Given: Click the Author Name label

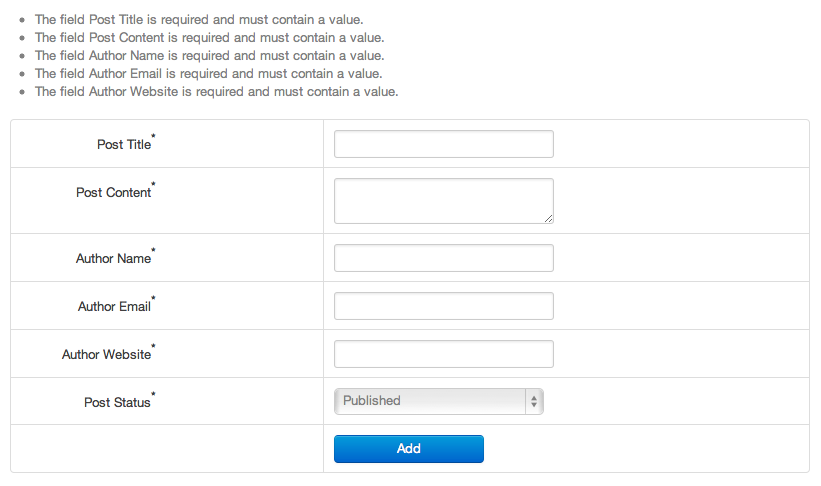Looking at the screenshot, I should coord(114,259).
